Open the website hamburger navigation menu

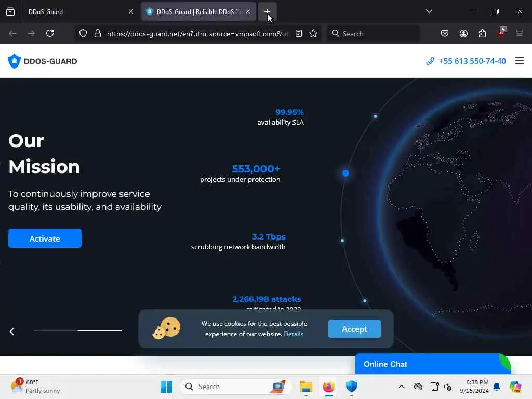[x=520, y=61]
